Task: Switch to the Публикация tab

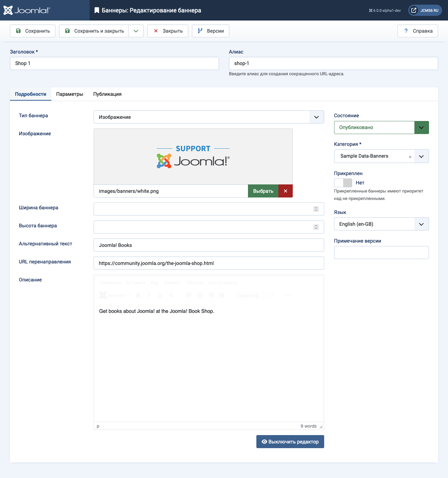Action: pos(107,94)
